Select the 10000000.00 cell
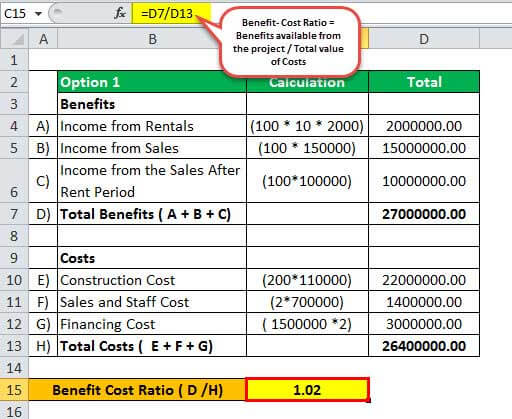 click(x=424, y=181)
